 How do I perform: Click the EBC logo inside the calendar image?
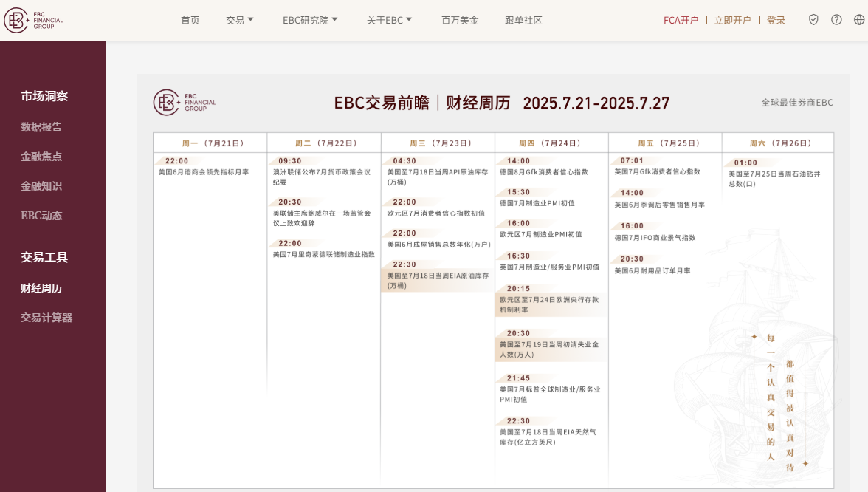(185, 103)
